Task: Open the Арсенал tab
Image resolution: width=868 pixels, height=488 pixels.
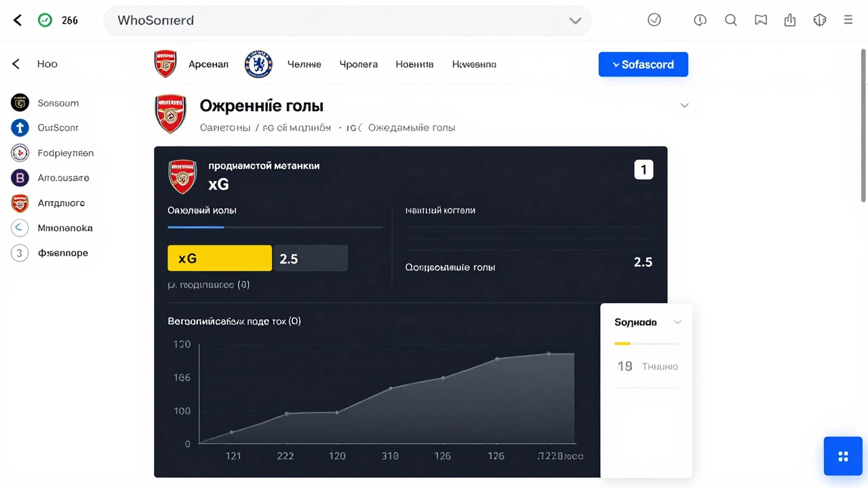Action: tap(208, 64)
